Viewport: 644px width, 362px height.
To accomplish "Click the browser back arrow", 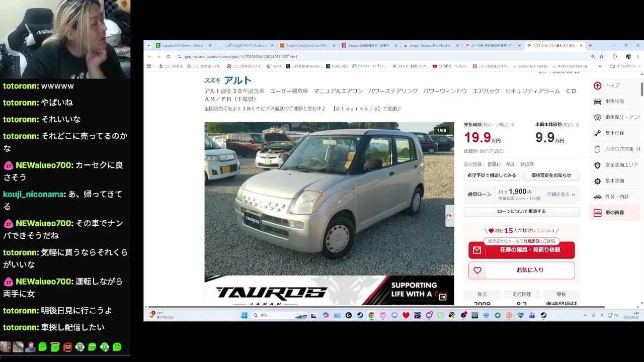I will [149, 56].
